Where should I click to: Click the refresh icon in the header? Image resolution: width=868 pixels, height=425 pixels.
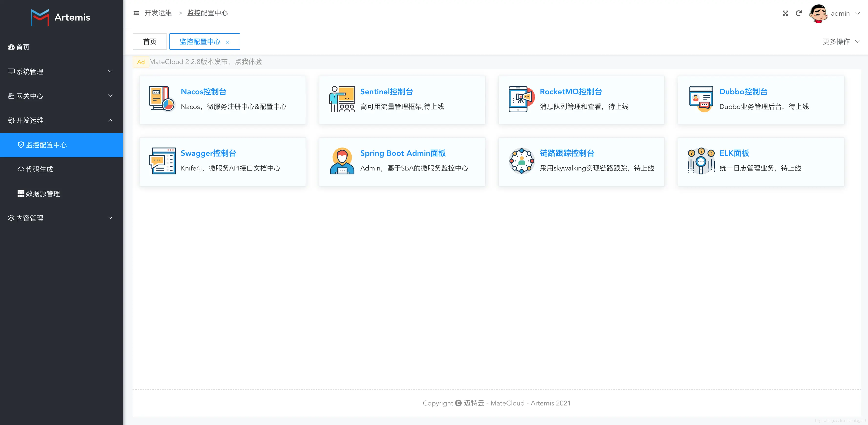[799, 13]
